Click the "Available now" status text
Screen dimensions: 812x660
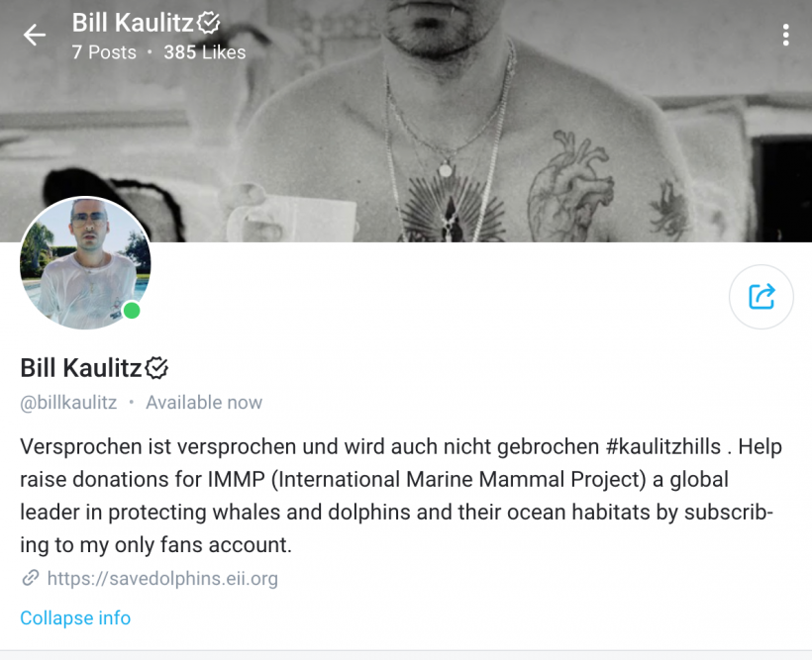point(204,402)
